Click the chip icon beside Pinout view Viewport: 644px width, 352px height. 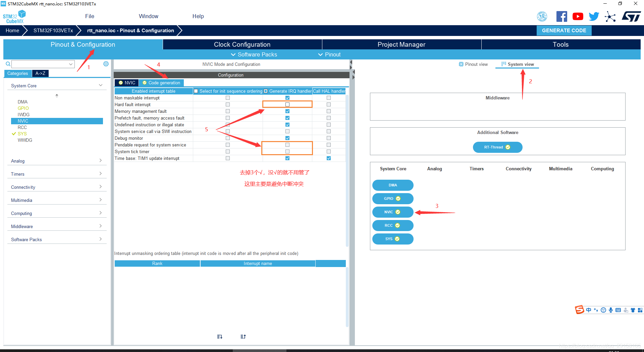[x=461, y=64]
